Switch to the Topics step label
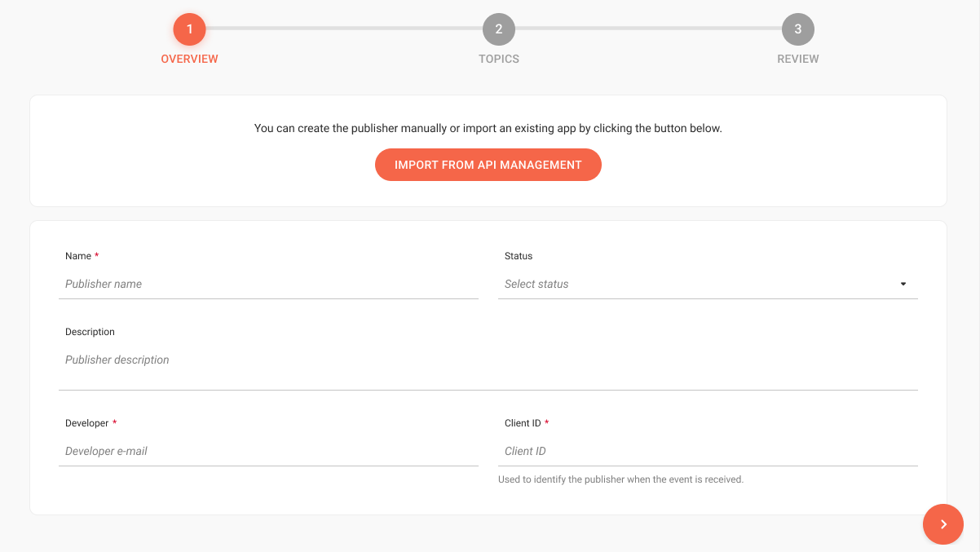 coord(498,59)
